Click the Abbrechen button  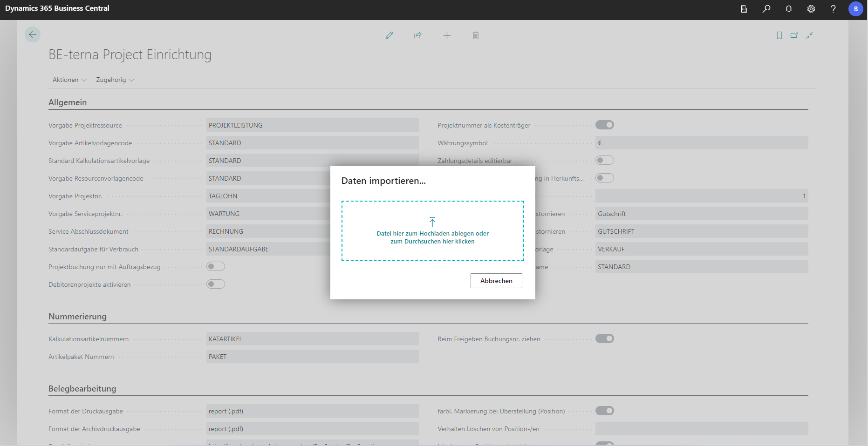[x=496, y=281]
